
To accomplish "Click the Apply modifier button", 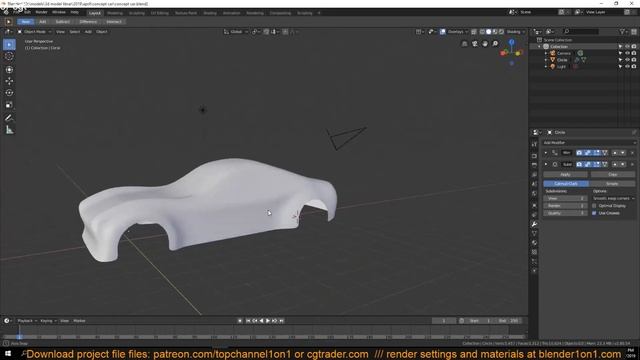I will [565, 174].
